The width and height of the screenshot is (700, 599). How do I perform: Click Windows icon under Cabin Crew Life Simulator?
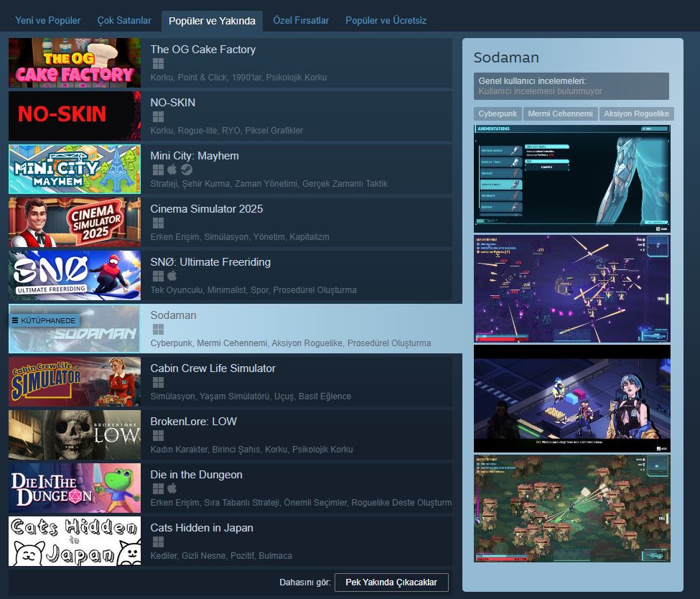[158, 382]
